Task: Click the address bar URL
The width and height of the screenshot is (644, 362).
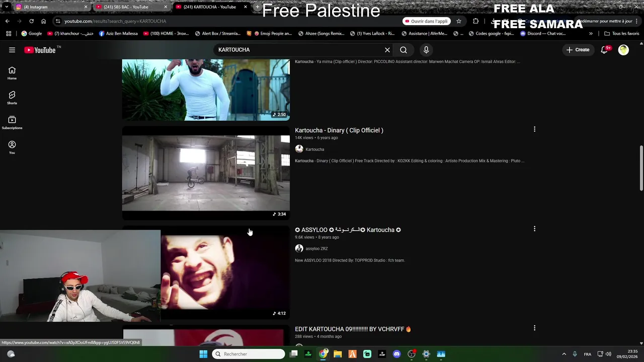Action: pyautogui.click(x=115, y=21)
